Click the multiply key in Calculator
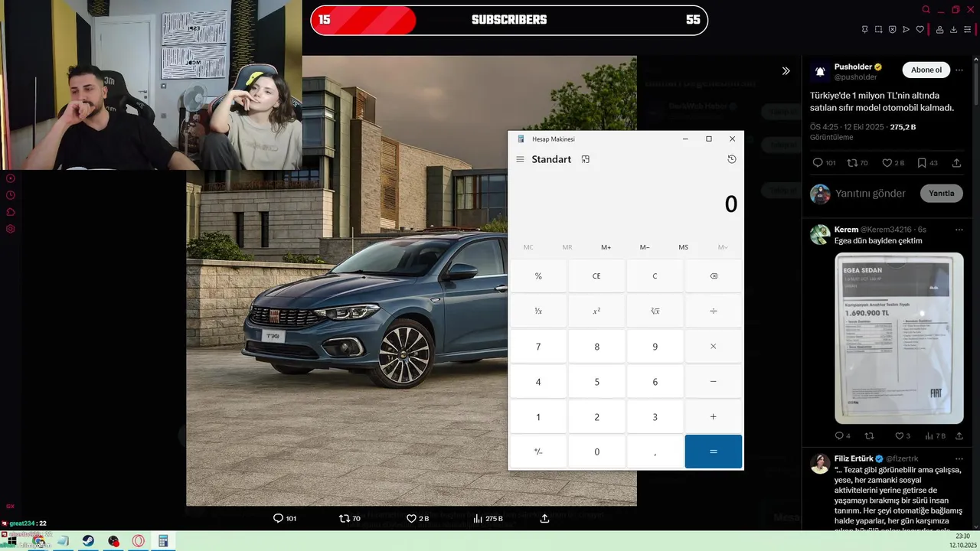980x551 pixels. [714, 347]
